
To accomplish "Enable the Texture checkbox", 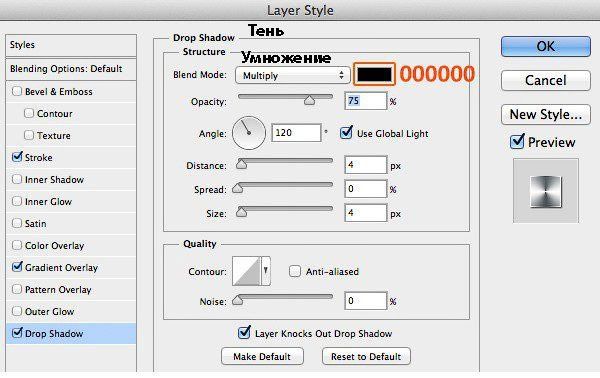I will (x=29, y=135).
